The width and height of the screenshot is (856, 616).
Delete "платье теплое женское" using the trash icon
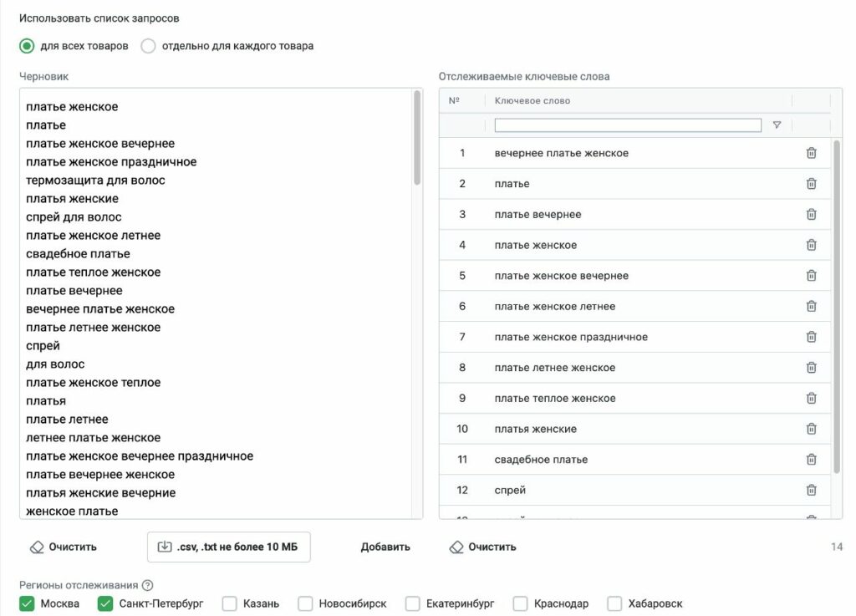(x=811, y=398)
